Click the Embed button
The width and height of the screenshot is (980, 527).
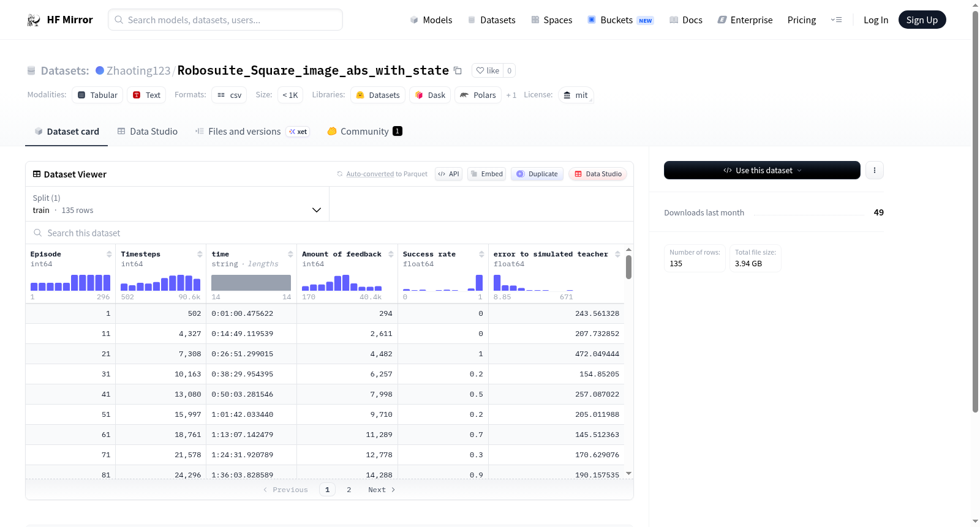click(x=486, y=174)
